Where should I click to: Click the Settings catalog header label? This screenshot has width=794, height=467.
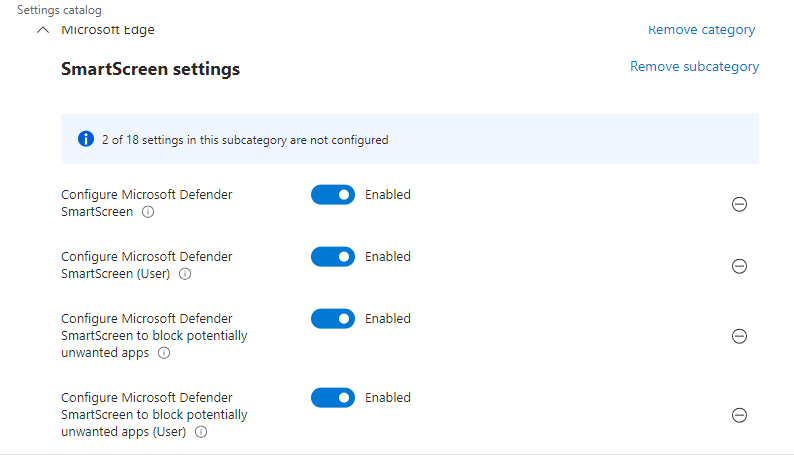click(x=59, y=10)
